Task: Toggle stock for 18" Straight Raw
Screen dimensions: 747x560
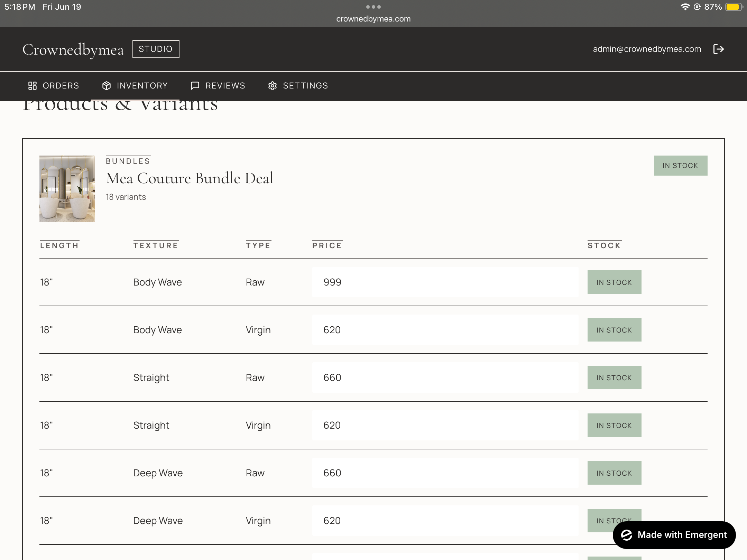Action: [615, 377]
